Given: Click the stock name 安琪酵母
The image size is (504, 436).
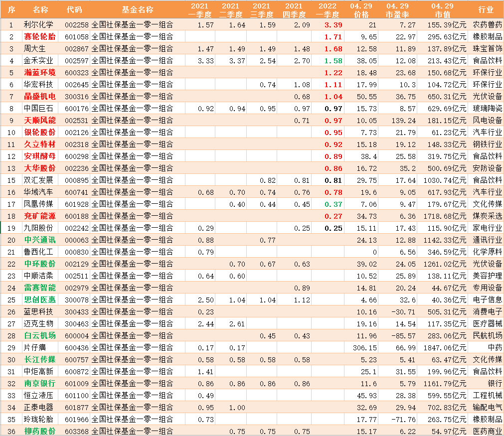Looking at the screenshot, I should point(40,156).
